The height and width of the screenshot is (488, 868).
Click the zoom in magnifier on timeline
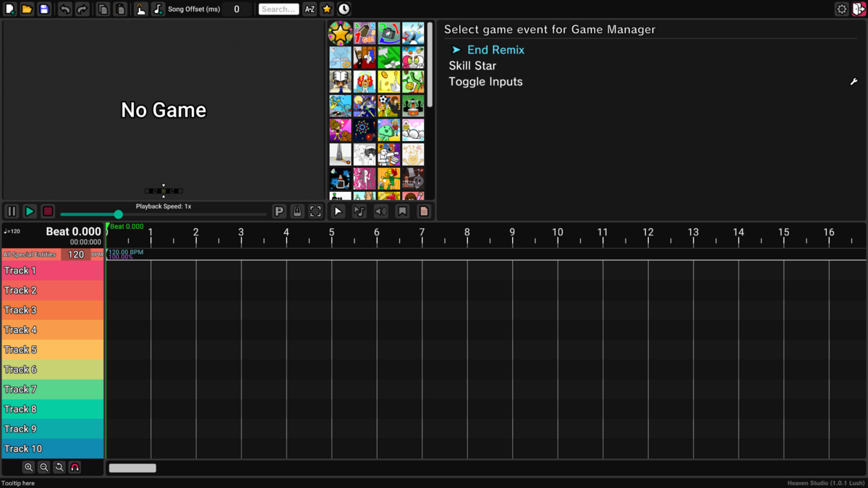(28, 468)
